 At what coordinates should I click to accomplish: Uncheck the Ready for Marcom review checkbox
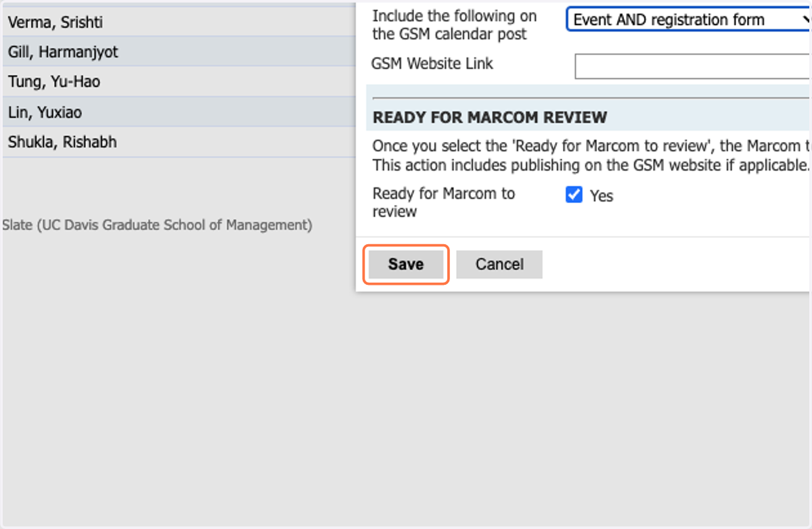[x=574, y=195]
